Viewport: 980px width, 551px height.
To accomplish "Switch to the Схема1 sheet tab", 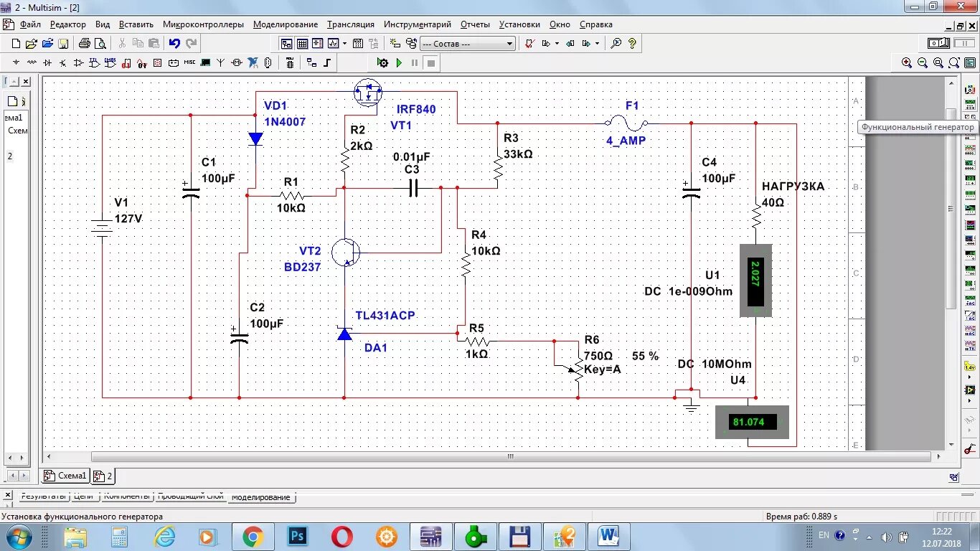I will (x=65, y=475).
